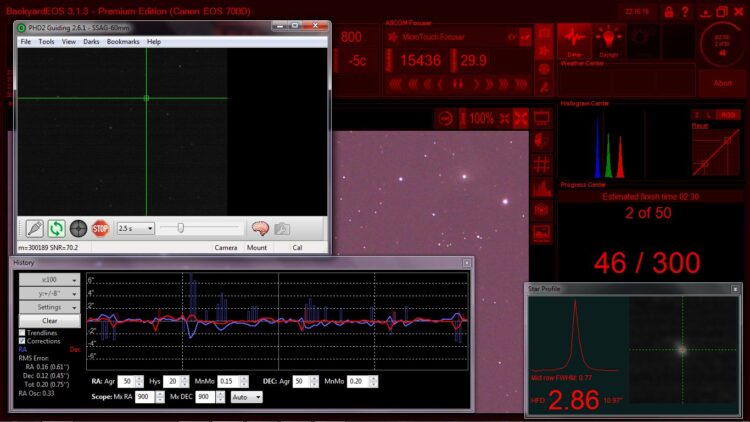This screenshot has width=750, height=422.
Task: Click the PHD2 guide crosshair button
Action: pyautogui.click(x=78, y=229)
